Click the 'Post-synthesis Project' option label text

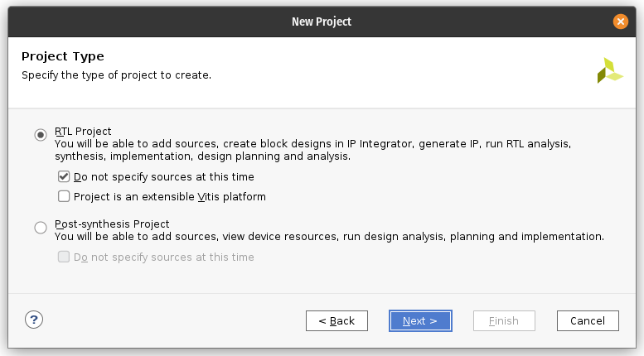[112, 224]
